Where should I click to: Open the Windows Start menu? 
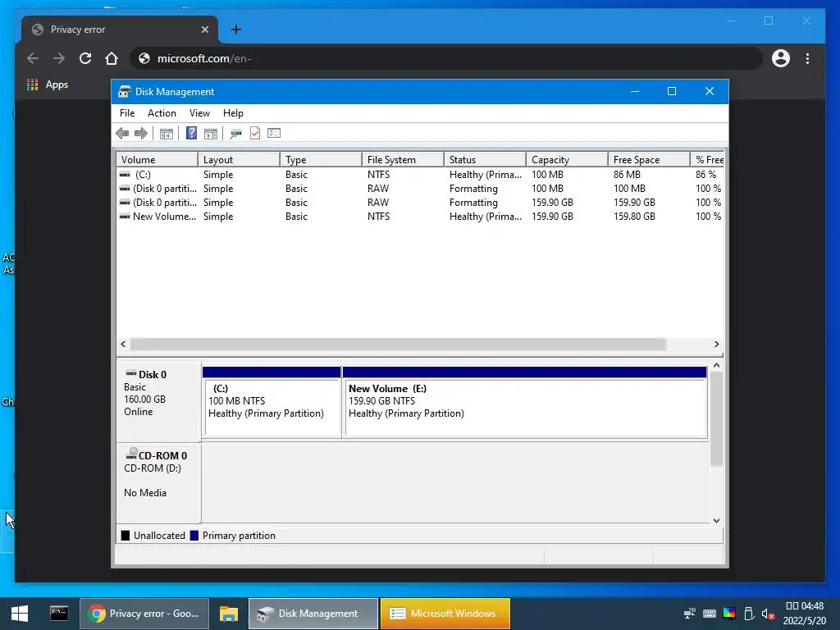pyautogui.click(x=20, y=614)
